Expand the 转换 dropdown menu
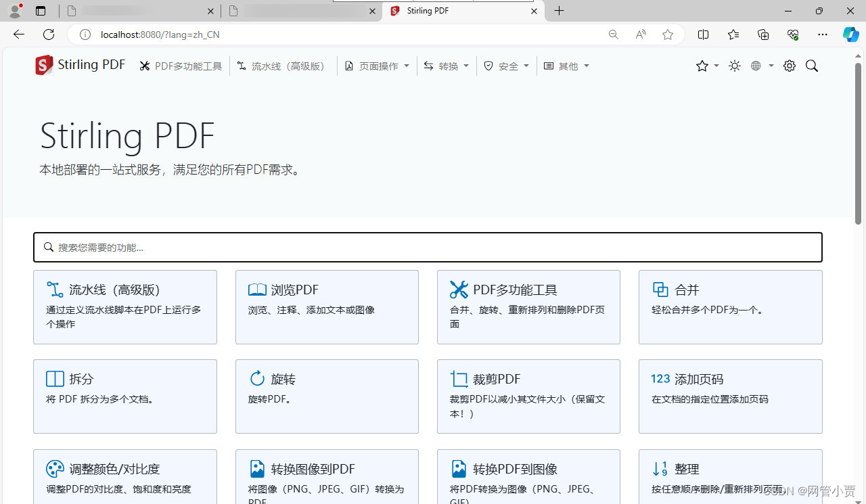866x504 pixels. (447, 66)
